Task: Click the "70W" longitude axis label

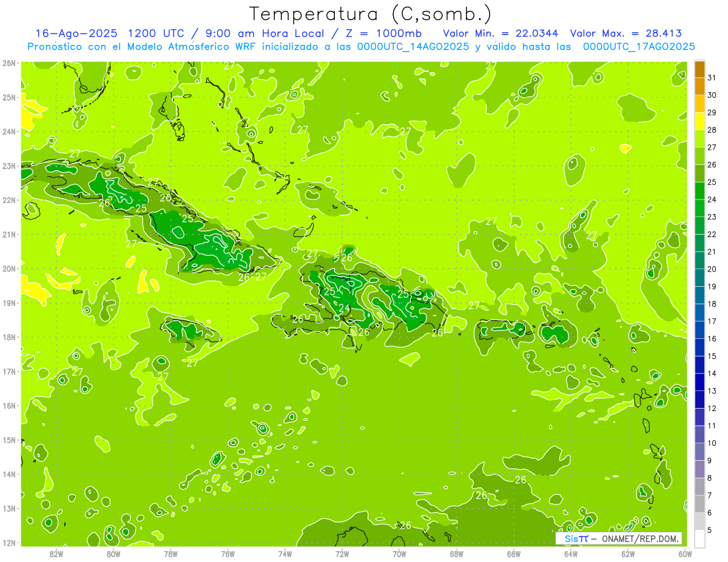Action: [399, 554]
